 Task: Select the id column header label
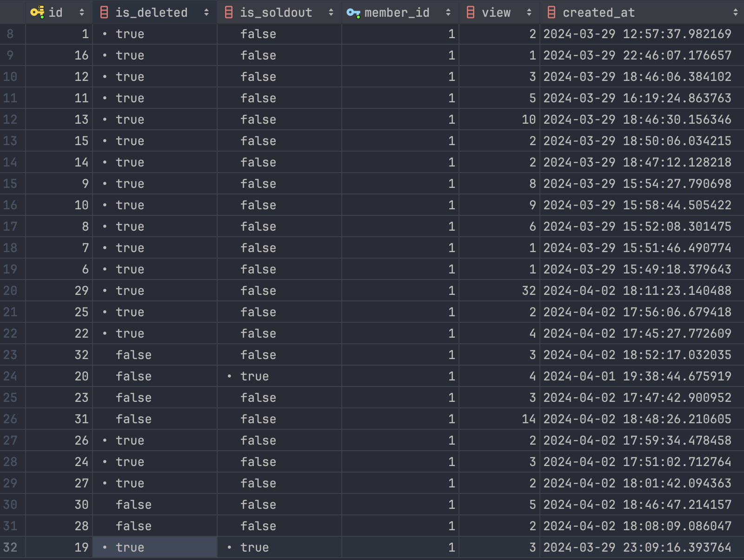pos(55,13)
